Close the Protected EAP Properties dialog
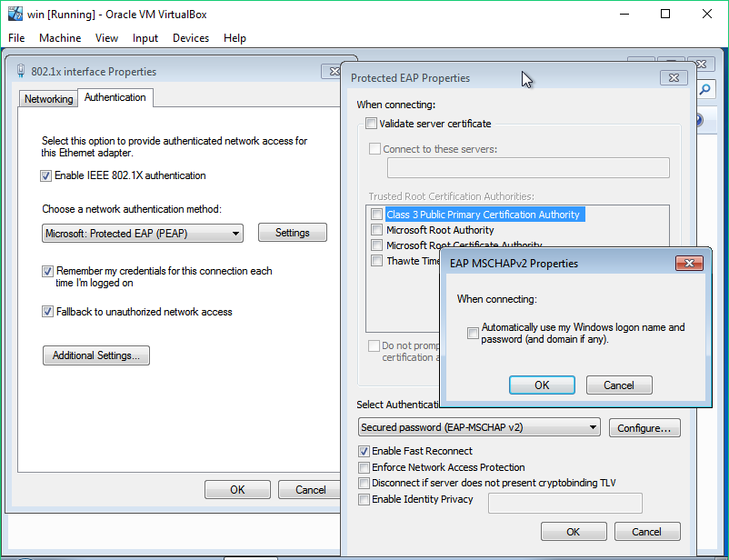This screenshot has height=560, width=729. [x=674, y=77]
